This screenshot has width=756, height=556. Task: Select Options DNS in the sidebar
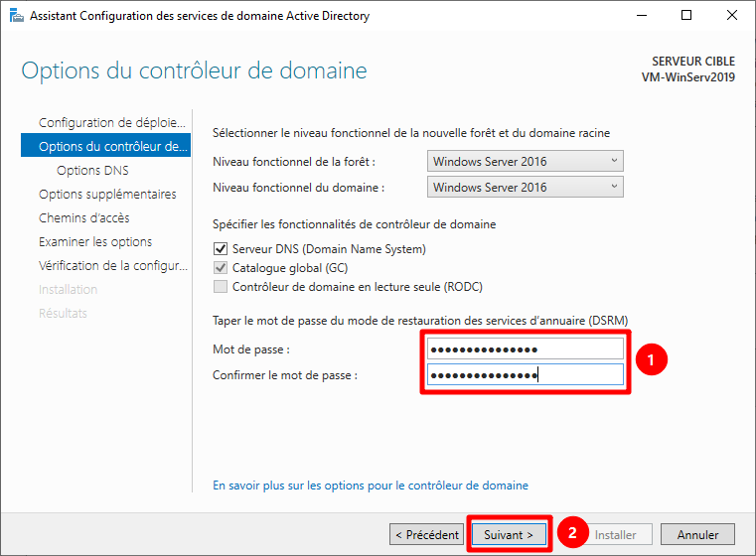(92, 171)
